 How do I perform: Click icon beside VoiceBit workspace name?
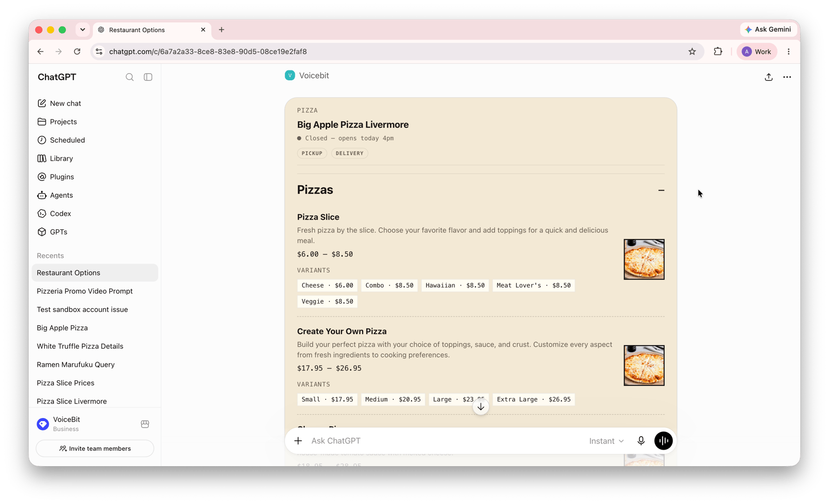[x=145, y=424]
